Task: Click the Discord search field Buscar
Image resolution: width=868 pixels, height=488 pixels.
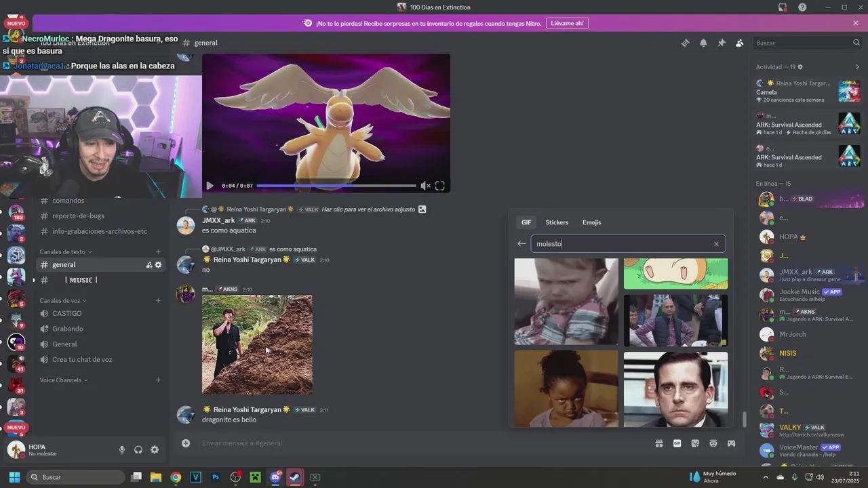Action: (x=808, y=43)
